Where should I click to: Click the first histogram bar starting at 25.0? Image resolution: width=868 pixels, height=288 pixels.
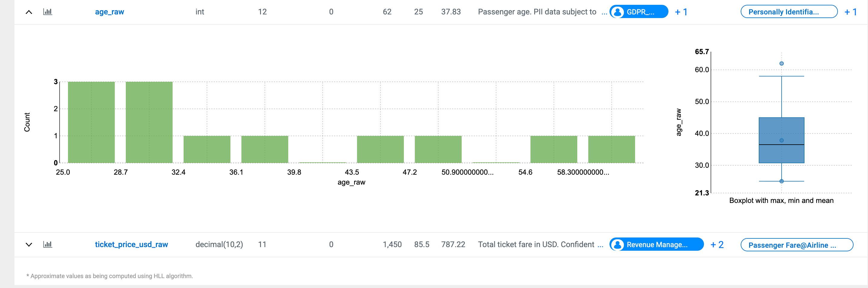coord(91,122)
